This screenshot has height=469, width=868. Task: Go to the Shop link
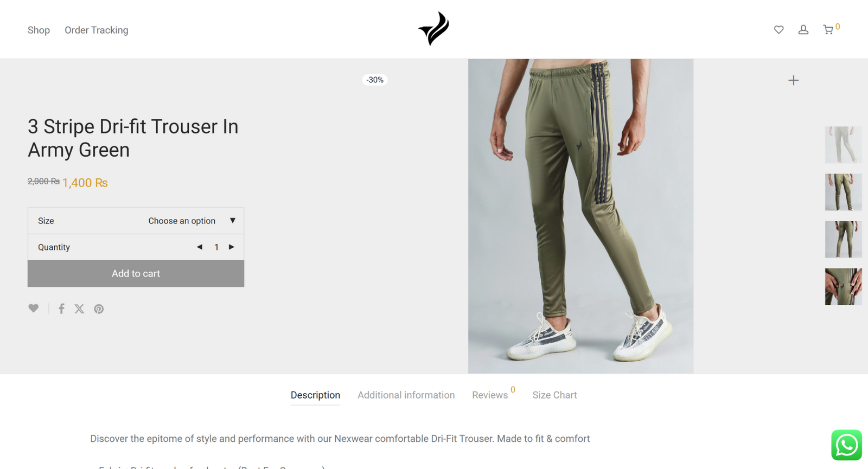click(39, 30)
